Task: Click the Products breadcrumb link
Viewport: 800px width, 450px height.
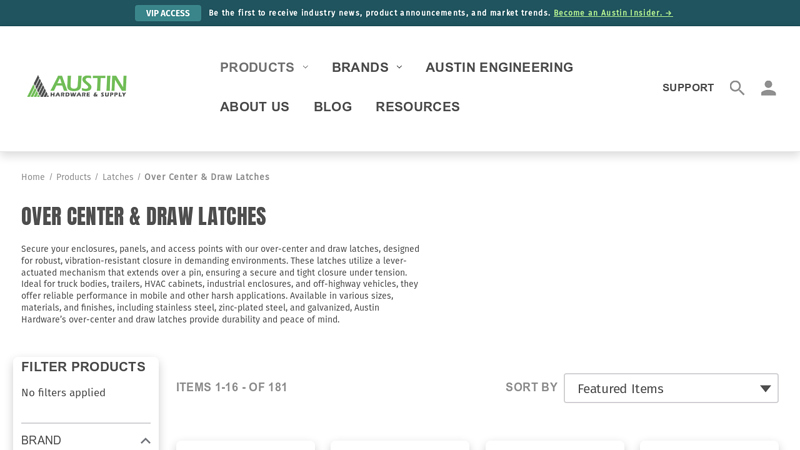Action: pos(73,177)
